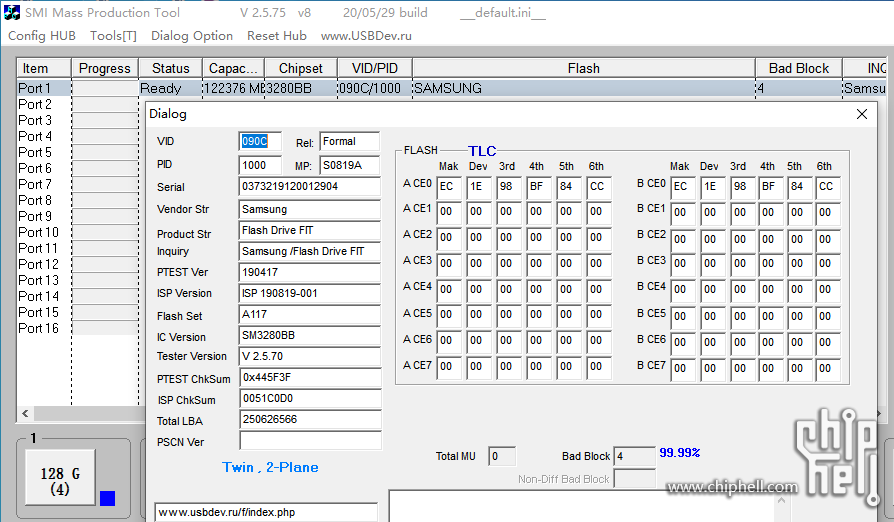Click the TLC flash type label
Viewport: 894px width, 522px height.
click(482, 151)
